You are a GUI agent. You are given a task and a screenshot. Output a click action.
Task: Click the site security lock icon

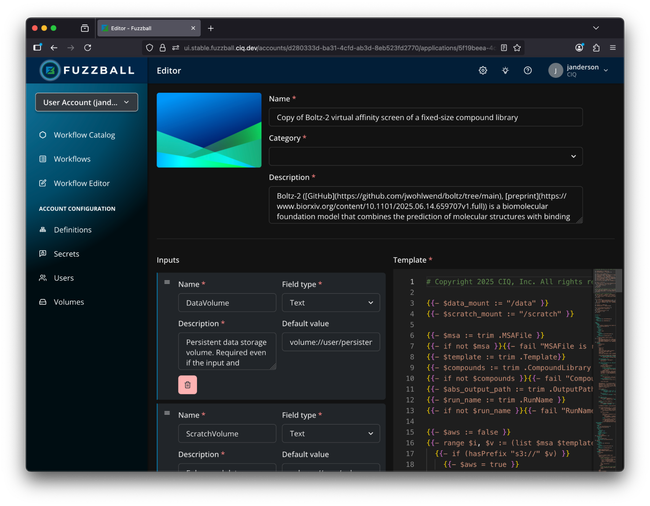162,48
